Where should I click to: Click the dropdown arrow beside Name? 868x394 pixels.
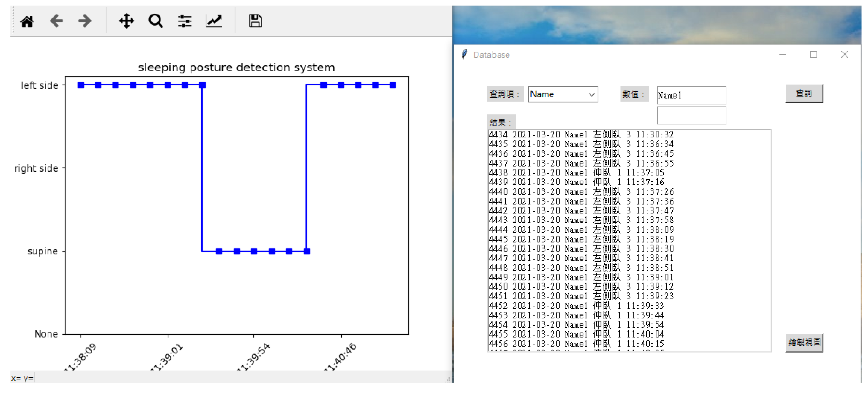click(x=591, y=95)
